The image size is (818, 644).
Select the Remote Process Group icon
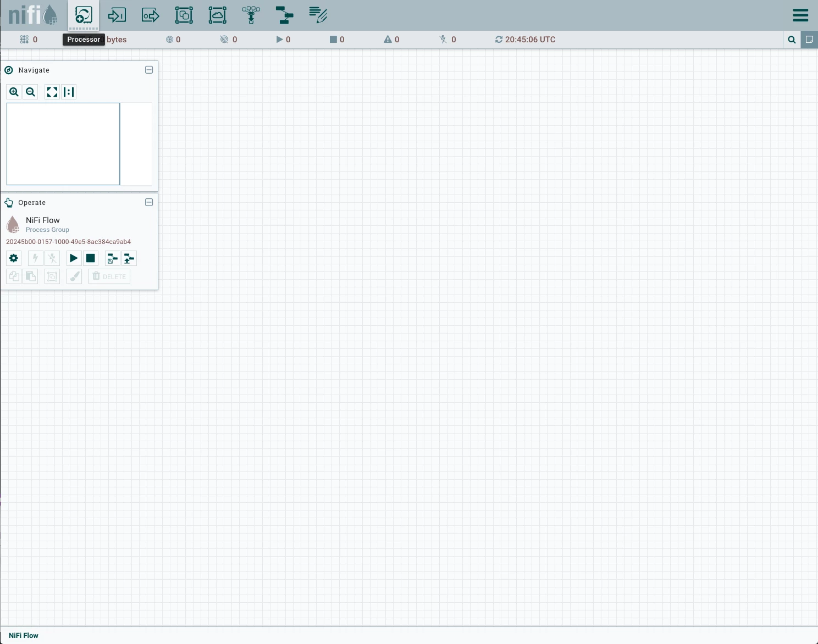(x=218, y=15)
